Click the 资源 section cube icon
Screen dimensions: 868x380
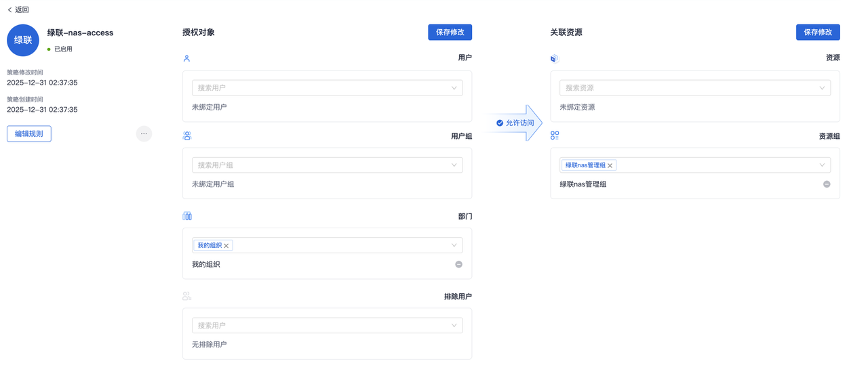point(554,59)
